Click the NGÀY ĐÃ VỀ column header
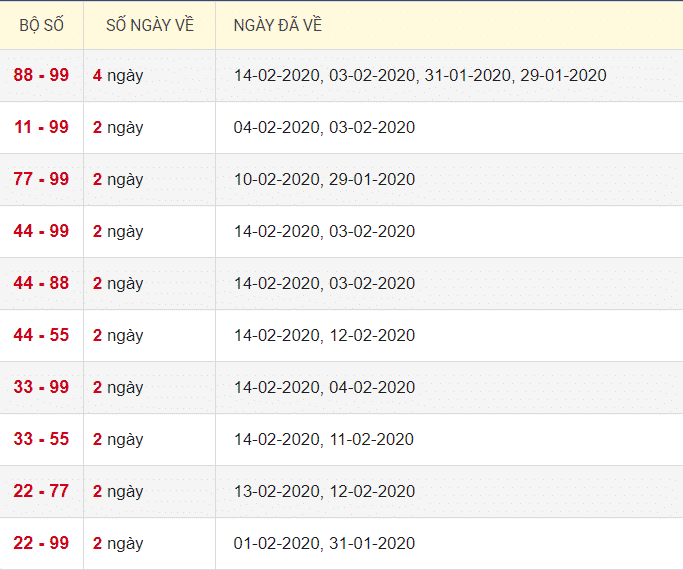683x570 pixels. point(278,25)
